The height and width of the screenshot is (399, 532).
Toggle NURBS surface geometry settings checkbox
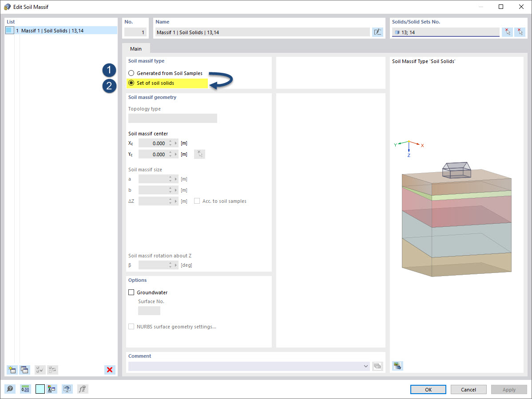coord(131,327)
